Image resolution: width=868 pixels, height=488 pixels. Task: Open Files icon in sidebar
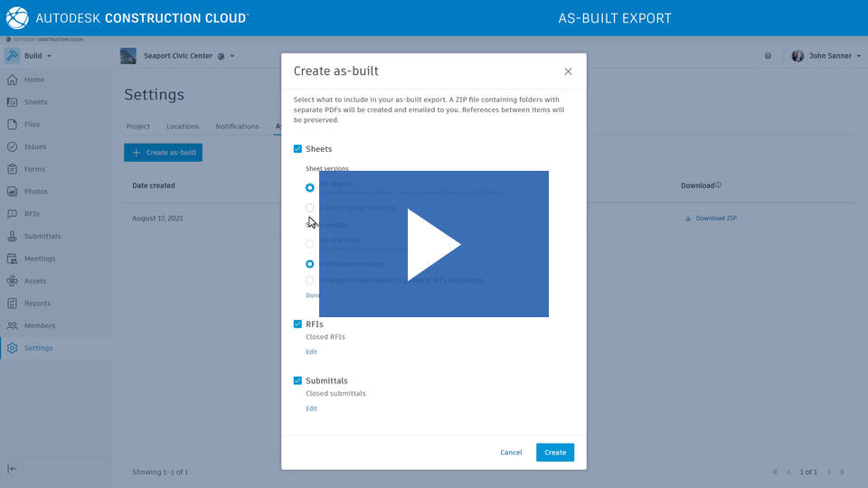pos(12,125)
